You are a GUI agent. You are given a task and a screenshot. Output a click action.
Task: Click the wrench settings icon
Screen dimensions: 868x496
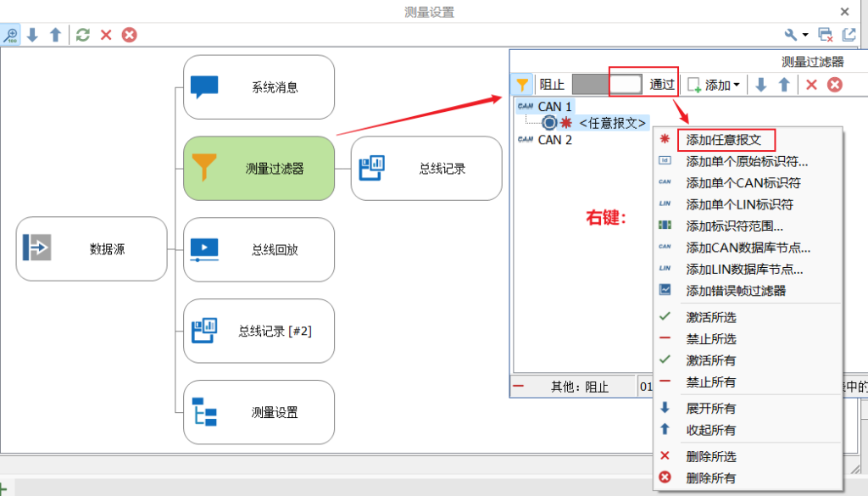point(791,35)
